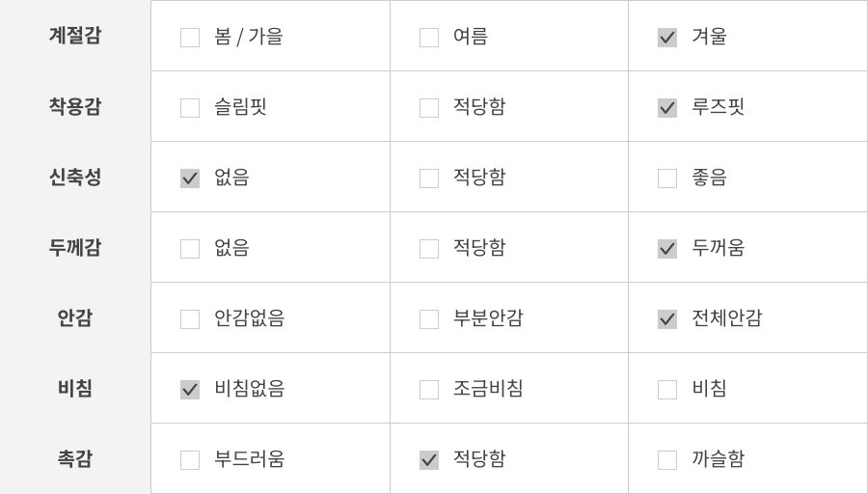Check 좋음 for 신축성
This screenshot has width=868, height=494.
point(667,178)
